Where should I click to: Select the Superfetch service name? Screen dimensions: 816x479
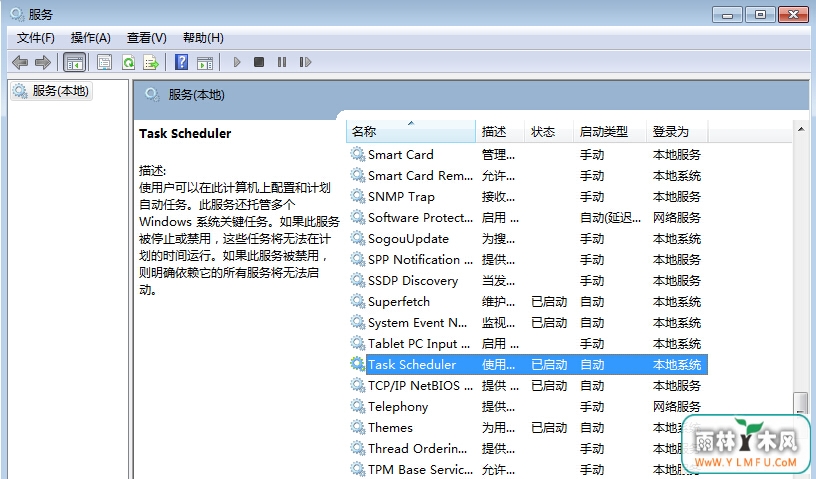399,302
